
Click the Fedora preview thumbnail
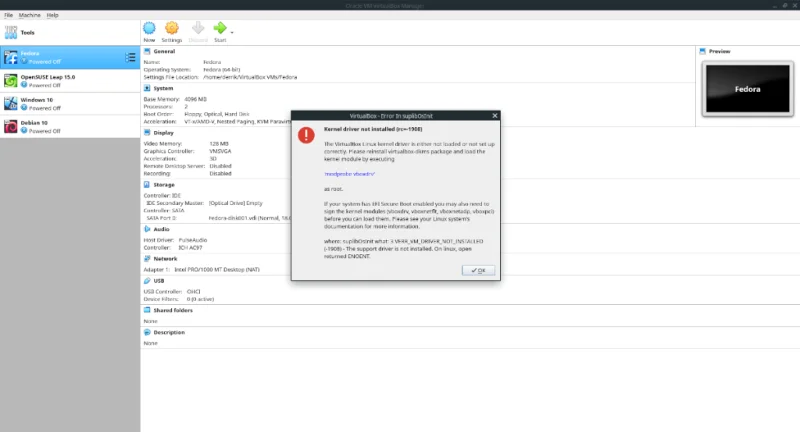click(x=747, y=89)
